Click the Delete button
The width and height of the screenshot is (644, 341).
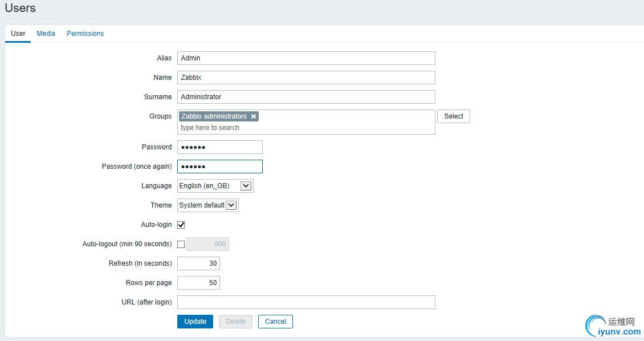235,322
